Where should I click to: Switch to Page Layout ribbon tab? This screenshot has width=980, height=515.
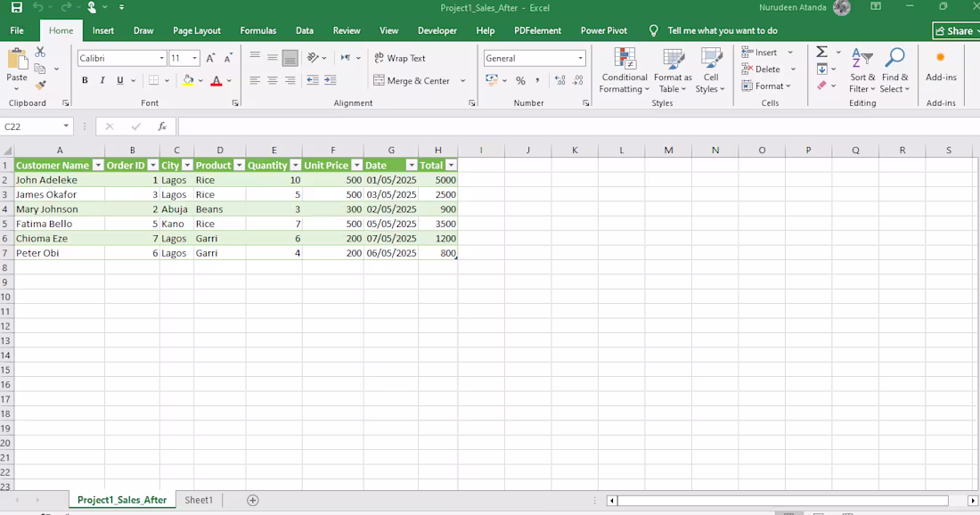tap(197, 30)
